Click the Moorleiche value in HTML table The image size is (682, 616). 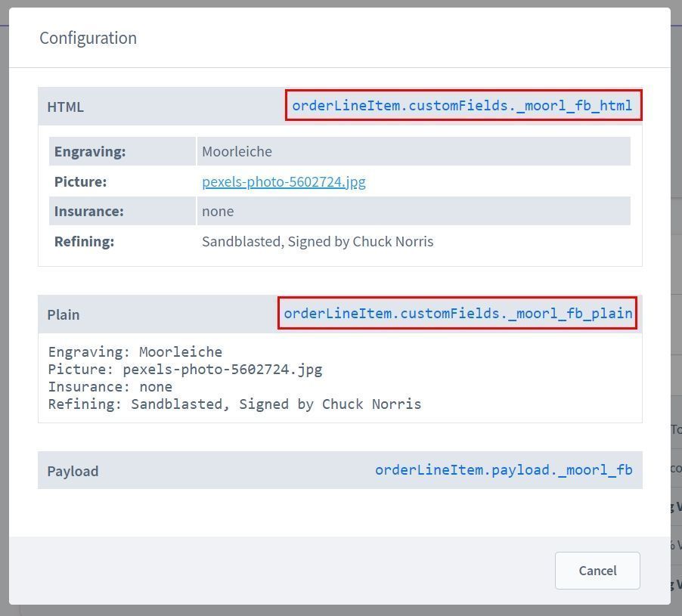point(237,151)
